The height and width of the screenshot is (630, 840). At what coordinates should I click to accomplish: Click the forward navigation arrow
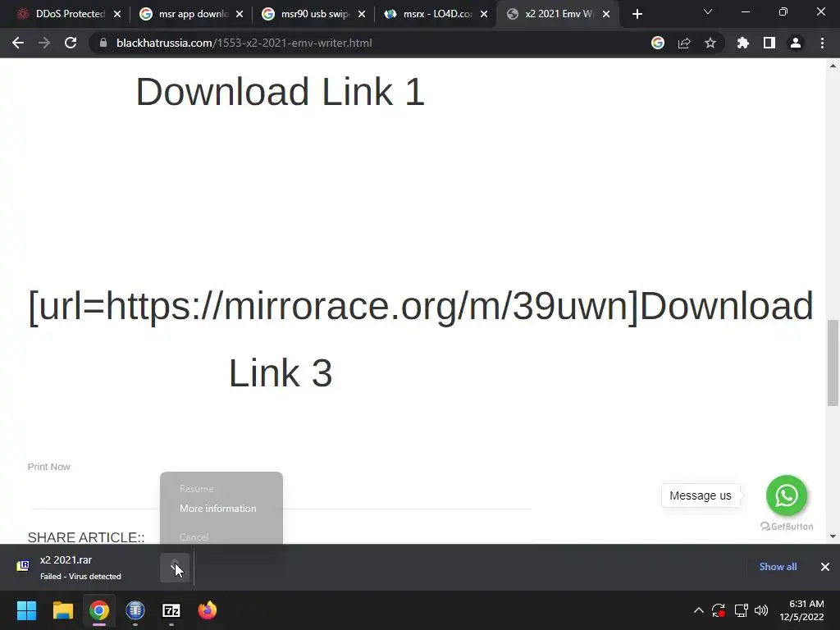tap(44, 43)
